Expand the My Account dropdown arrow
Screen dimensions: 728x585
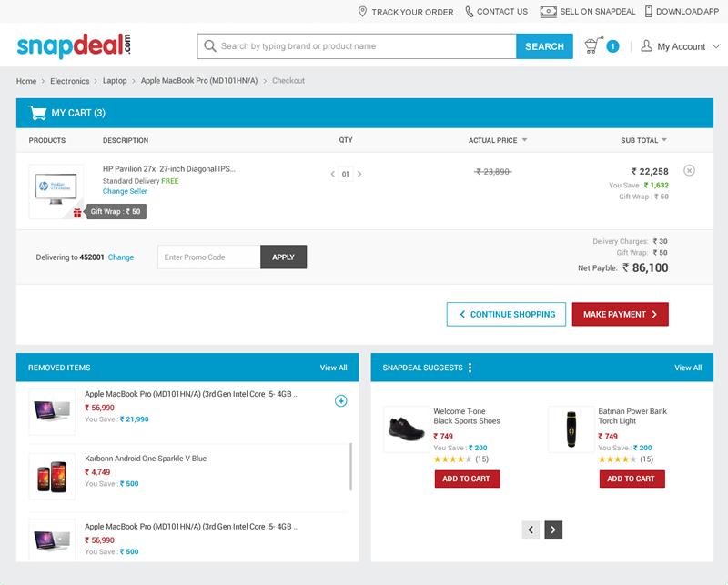716,46
